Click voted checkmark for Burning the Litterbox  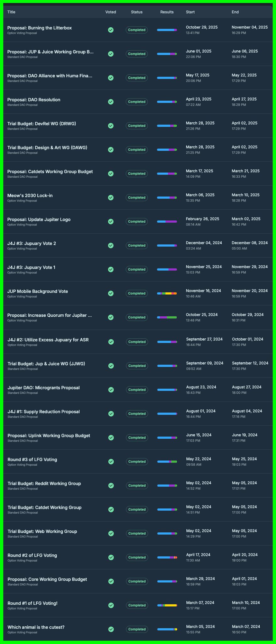click(x=111, y=30)
